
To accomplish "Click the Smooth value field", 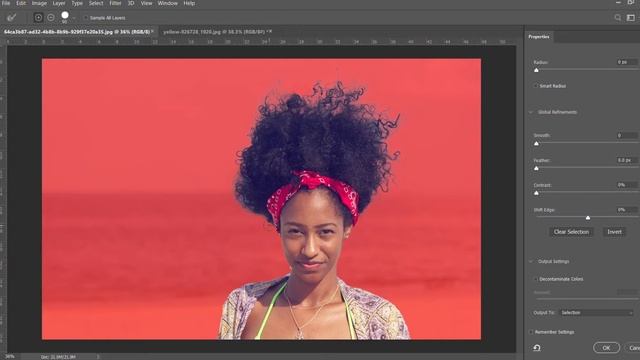I will tap(627, 135).
